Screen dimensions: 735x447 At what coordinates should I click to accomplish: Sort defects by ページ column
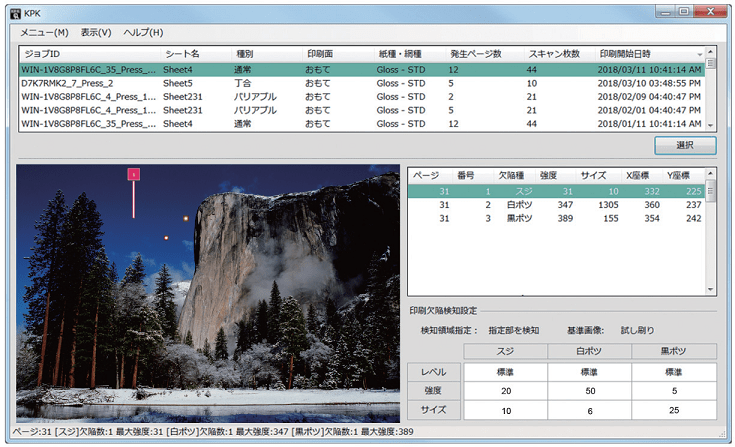pos(429,176)
